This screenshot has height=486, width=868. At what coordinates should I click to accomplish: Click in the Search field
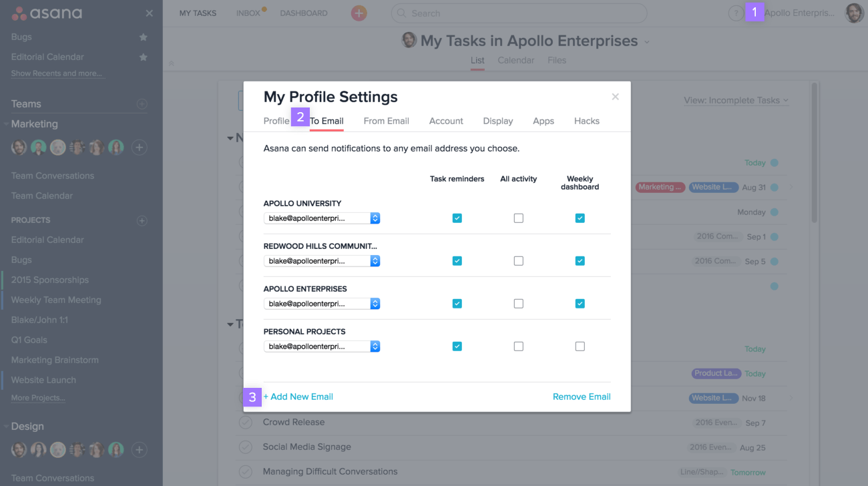tap(519, 13)
